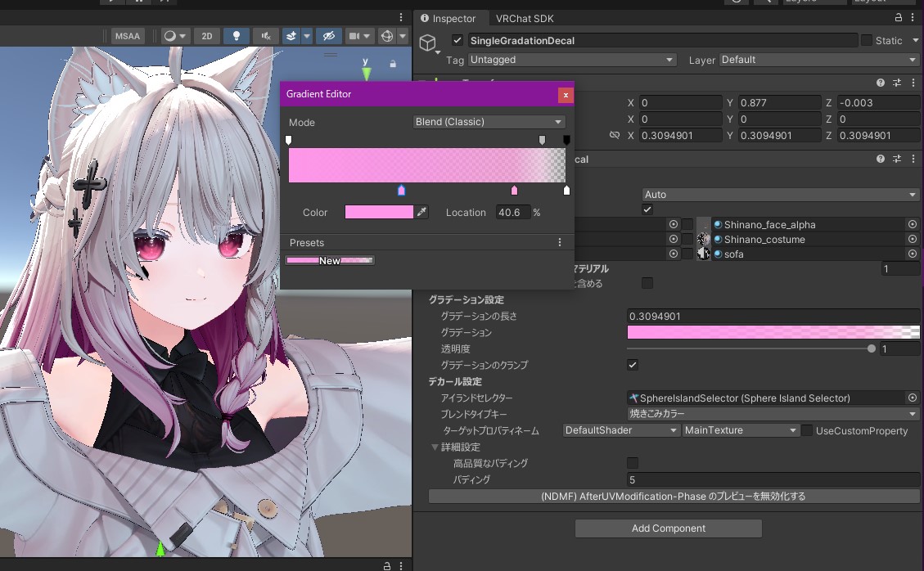The image size is (924, 571).
Task: Click the pink Color swatch in Gradient Editor
Action: [x=379, y=212]
